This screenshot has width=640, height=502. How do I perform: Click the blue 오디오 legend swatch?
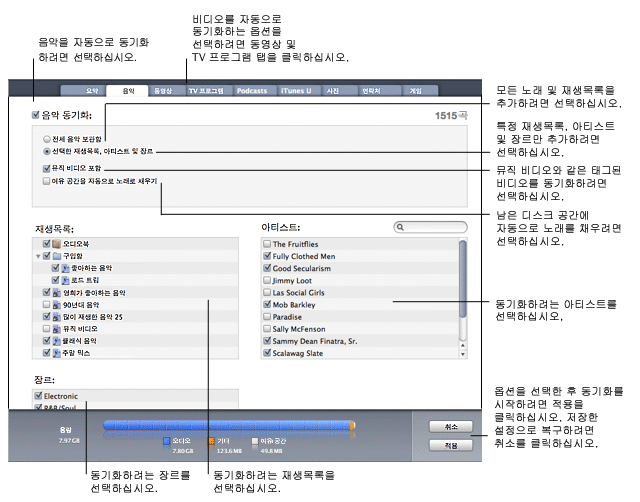tap(166, 441)
